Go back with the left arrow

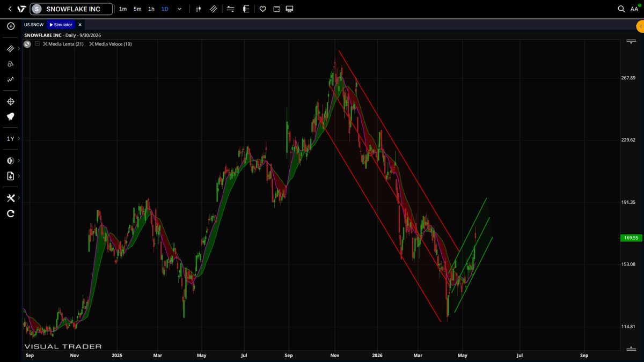(10, 9)
